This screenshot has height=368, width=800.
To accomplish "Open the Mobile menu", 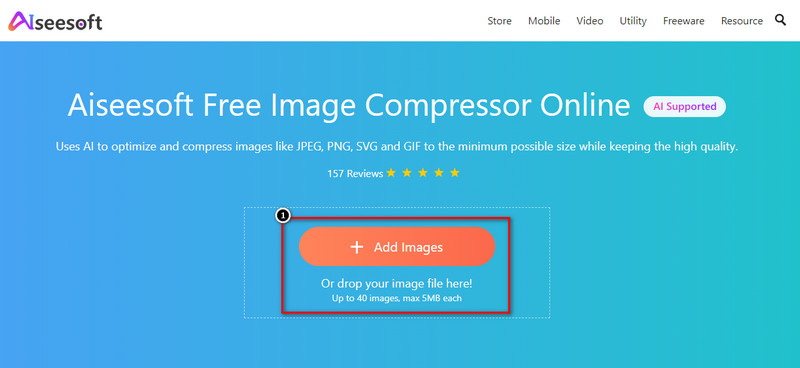I will point(544,21).
